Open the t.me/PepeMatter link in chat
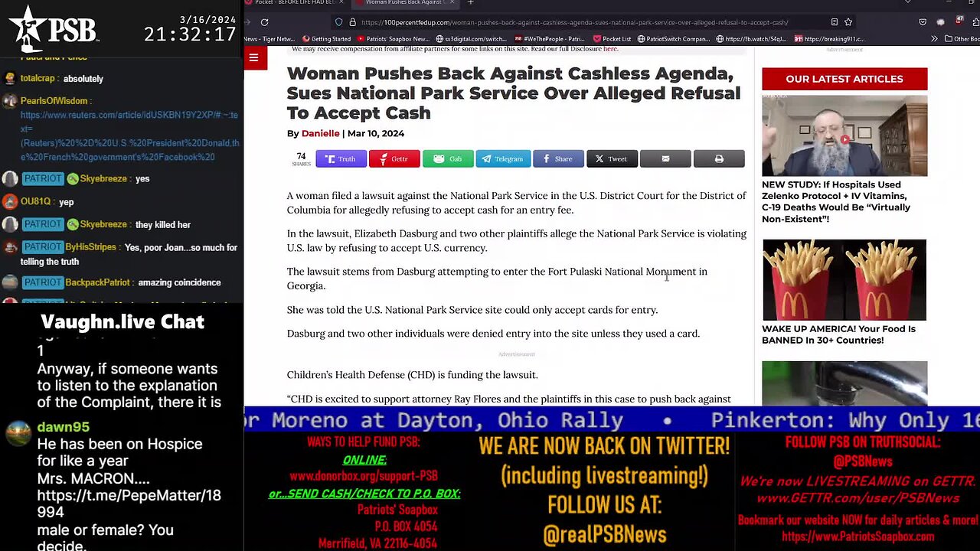This screenshot has width=980, height=551. pyautogui.click(x=129, y=504)
